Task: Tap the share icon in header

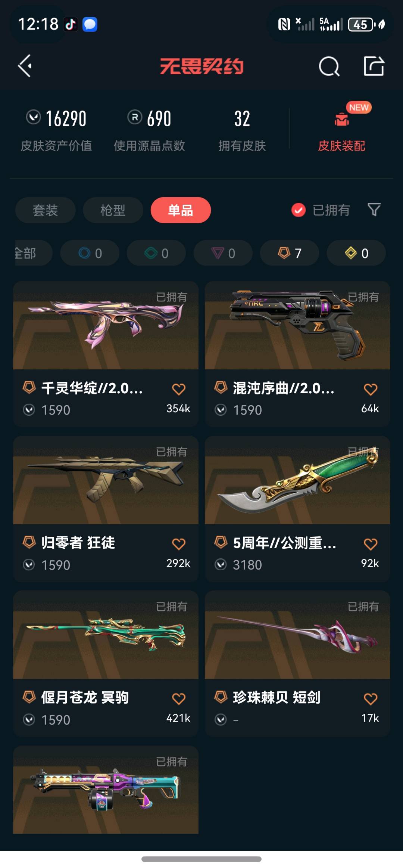Action: (374, 66)
